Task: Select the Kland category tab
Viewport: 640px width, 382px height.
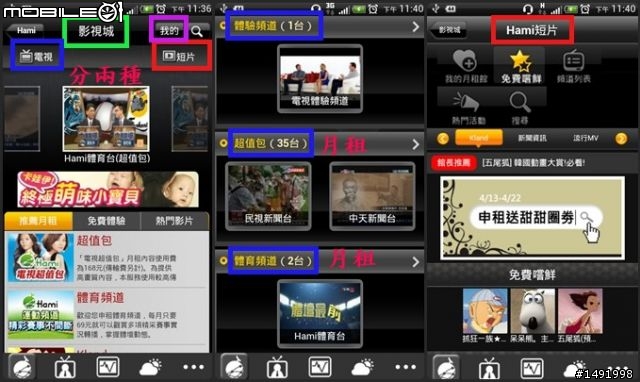Action: tap(479, 138)
